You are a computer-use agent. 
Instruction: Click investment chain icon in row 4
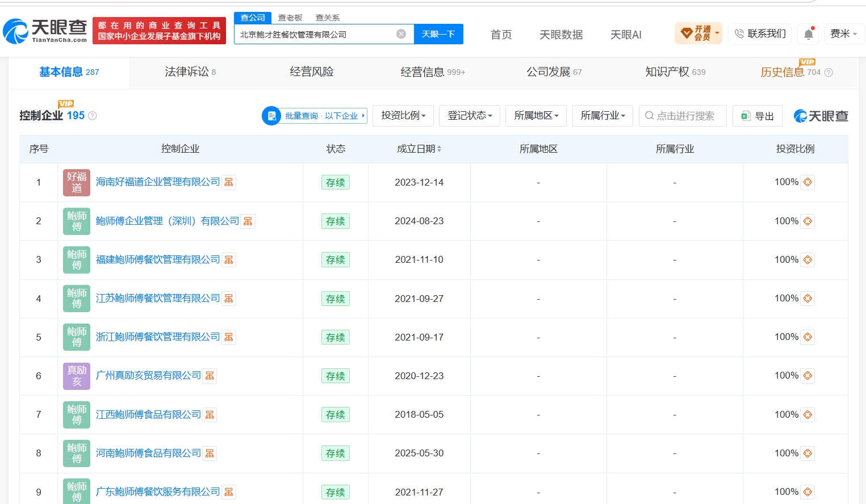808,299
